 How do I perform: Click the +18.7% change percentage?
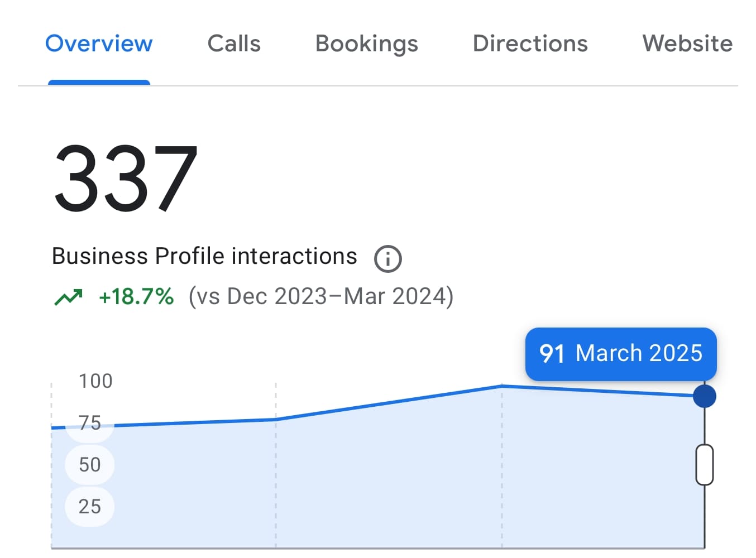pos(136,297)
